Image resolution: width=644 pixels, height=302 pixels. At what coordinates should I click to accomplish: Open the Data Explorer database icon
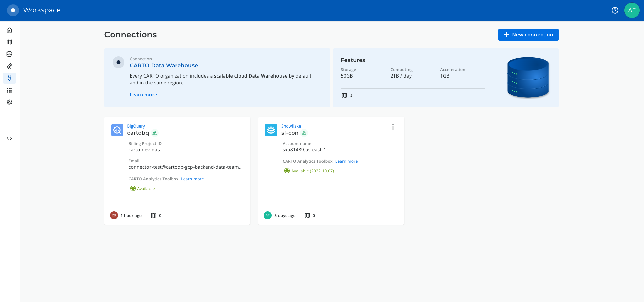tap(9, 54)
